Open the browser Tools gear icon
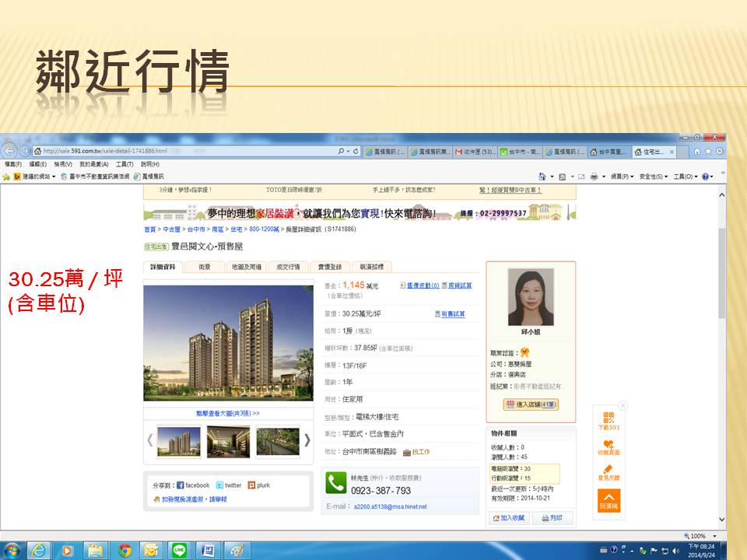The height and width of the screenshot is (560, 747). click(719, 151)
